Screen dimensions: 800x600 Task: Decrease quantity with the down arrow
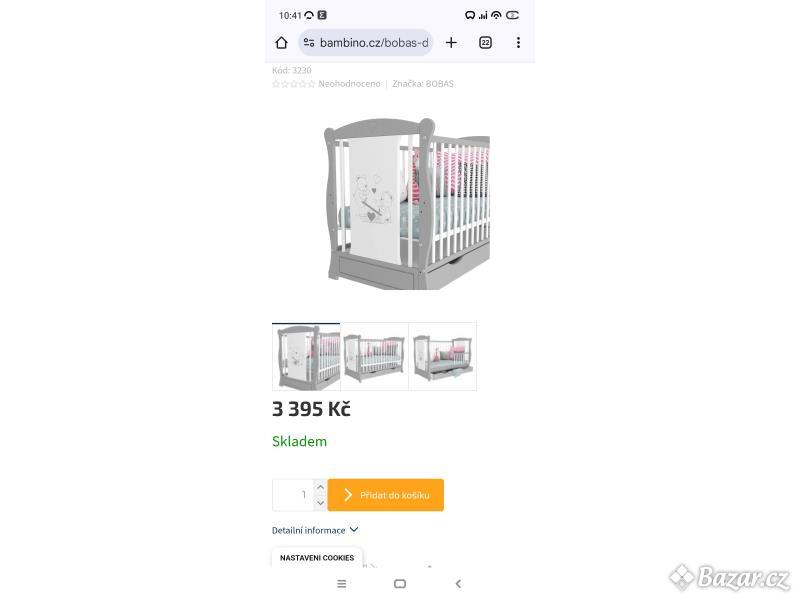point(320,503)
